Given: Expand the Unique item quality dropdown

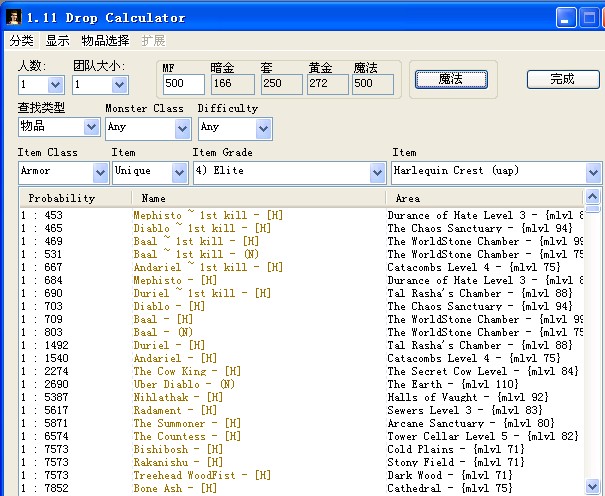Looking at the screenshot, I should click(179, 172).
